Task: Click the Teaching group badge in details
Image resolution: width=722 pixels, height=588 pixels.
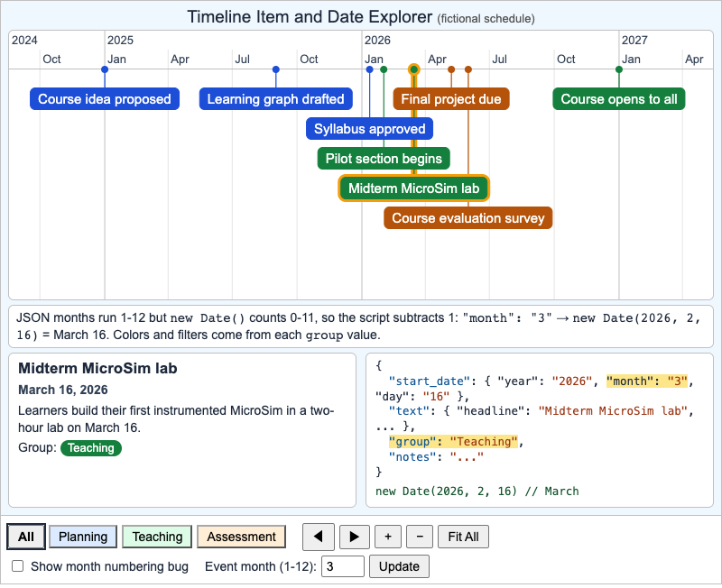Action: (x=91, y=447)
